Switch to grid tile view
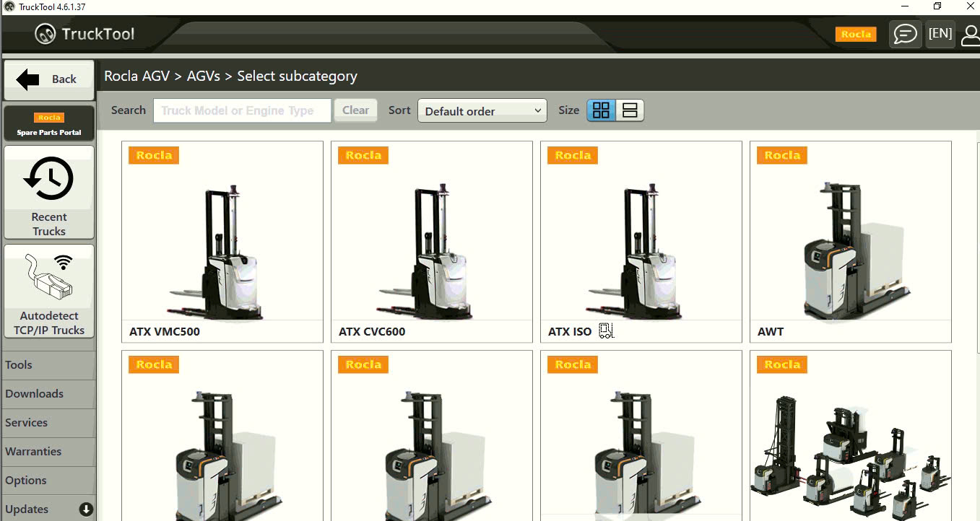The image size is (980, 521). 601,110
